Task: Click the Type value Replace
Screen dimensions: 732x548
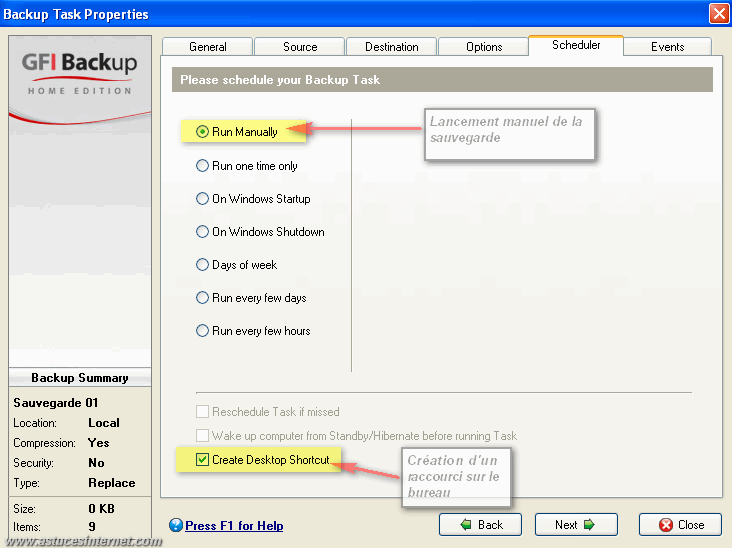Action: pyautogui.click(x=112, y=483)
